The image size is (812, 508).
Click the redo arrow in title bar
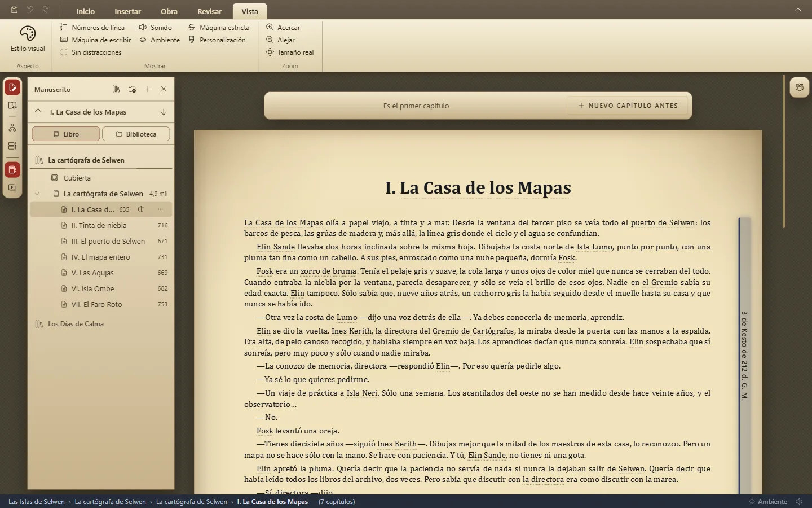(46, 10)
